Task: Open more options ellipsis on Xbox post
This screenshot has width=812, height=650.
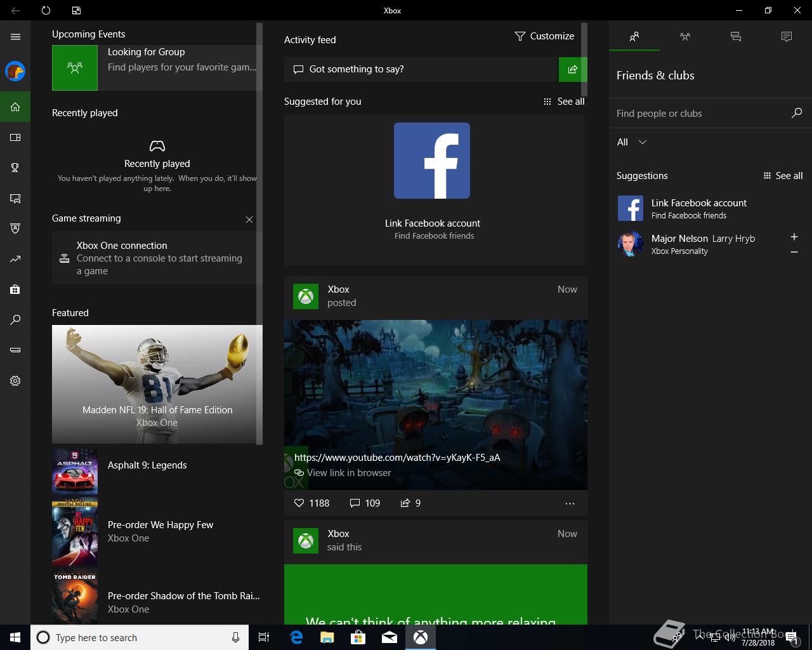Action: click(570, 503)
